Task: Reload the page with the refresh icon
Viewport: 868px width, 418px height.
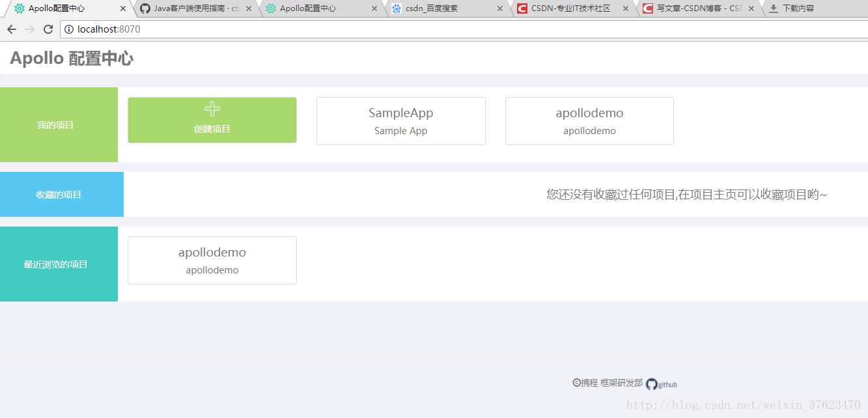Action: (x=48, y=29)
